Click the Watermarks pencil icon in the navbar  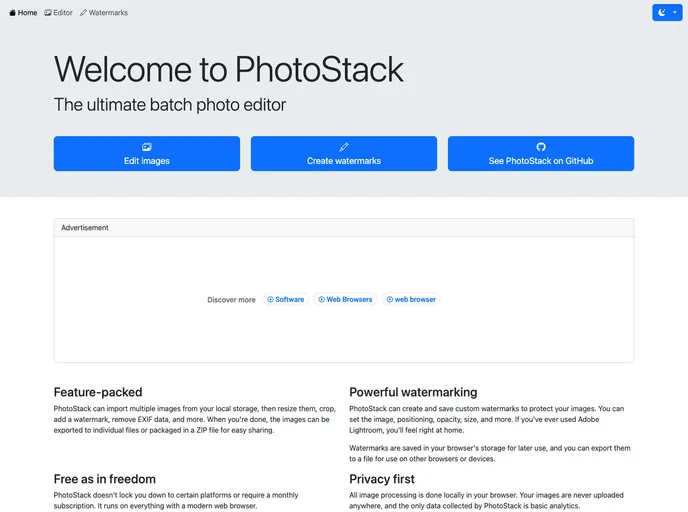pyautogui.click(x=83, y=13)
